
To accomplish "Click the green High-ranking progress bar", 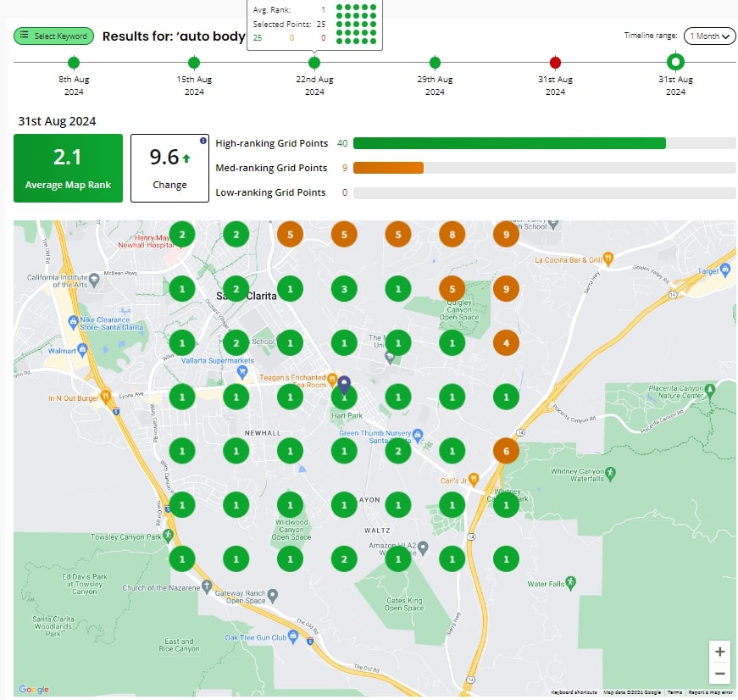I will click(x=509, y=143).
